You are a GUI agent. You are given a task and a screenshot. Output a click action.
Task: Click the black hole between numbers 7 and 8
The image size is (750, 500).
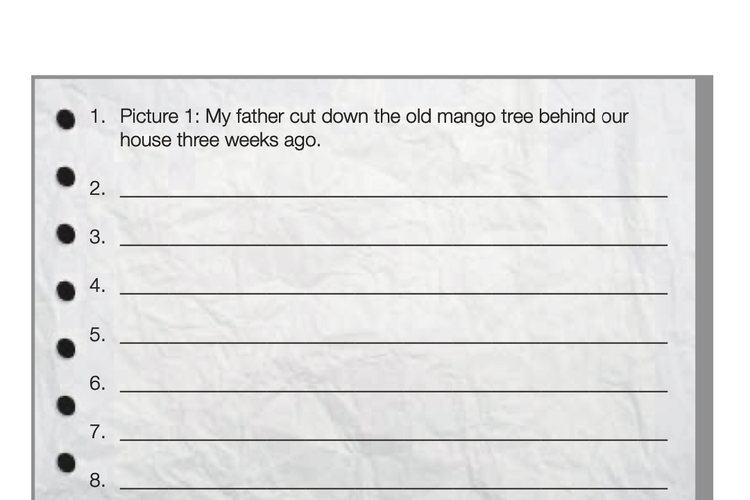66,463
